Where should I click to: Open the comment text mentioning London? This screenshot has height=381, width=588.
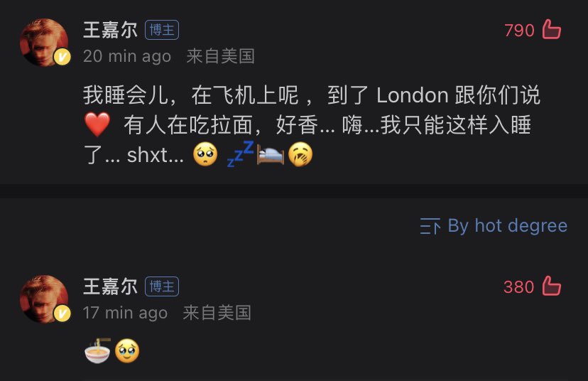pyautogui.click(x=311, y=124)
